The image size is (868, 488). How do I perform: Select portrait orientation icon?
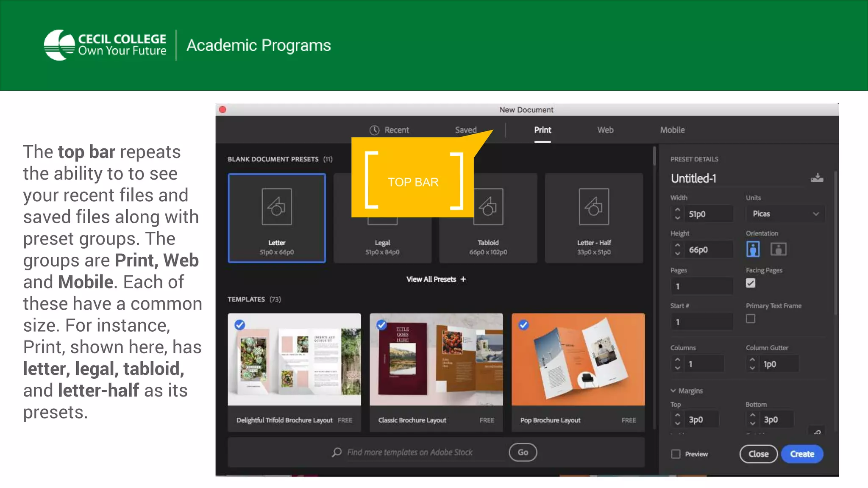(x=753, y=249)
